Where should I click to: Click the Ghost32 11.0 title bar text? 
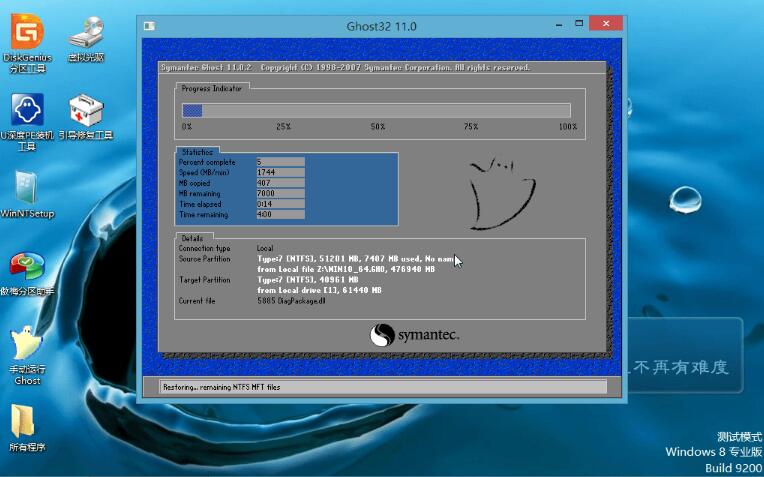coord(382,26)
